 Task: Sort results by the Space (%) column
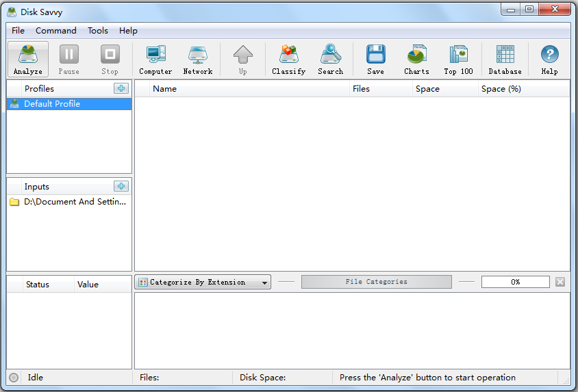524,89
